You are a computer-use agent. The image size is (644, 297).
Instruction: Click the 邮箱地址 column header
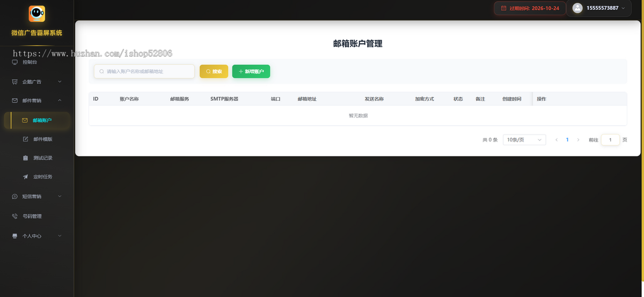point(307,99)
